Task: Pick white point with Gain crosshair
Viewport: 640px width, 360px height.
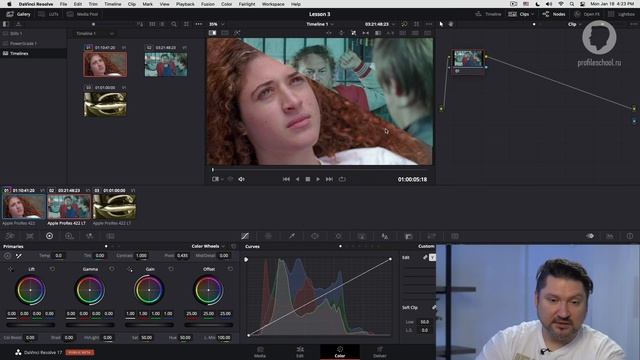Action: click(x=130, y=269)
